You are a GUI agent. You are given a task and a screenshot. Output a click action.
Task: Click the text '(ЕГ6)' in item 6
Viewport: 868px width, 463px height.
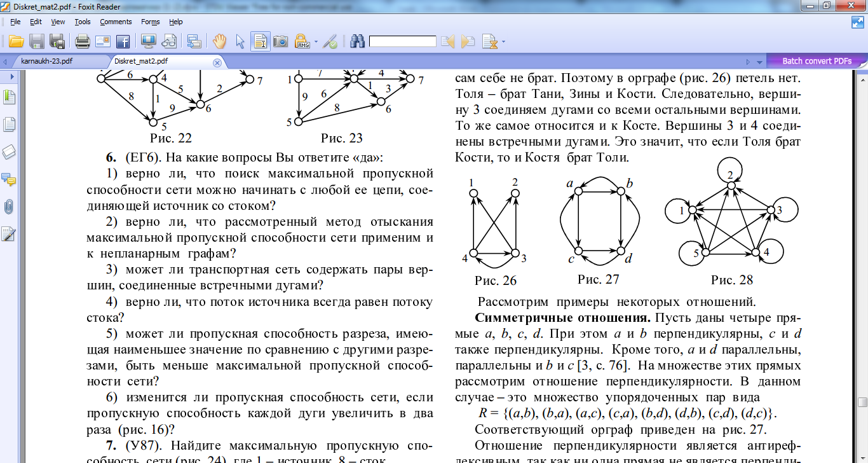[142, 157]
